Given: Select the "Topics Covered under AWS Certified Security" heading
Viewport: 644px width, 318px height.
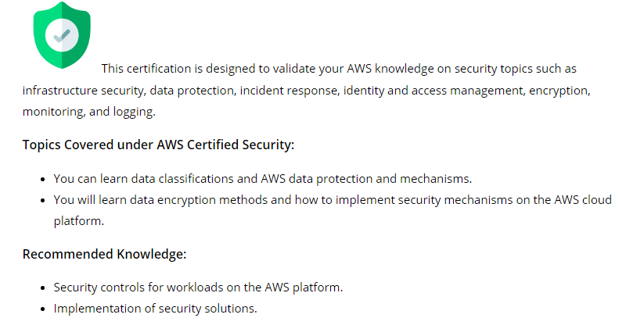Looking at the screenshot, I should 158,145.
